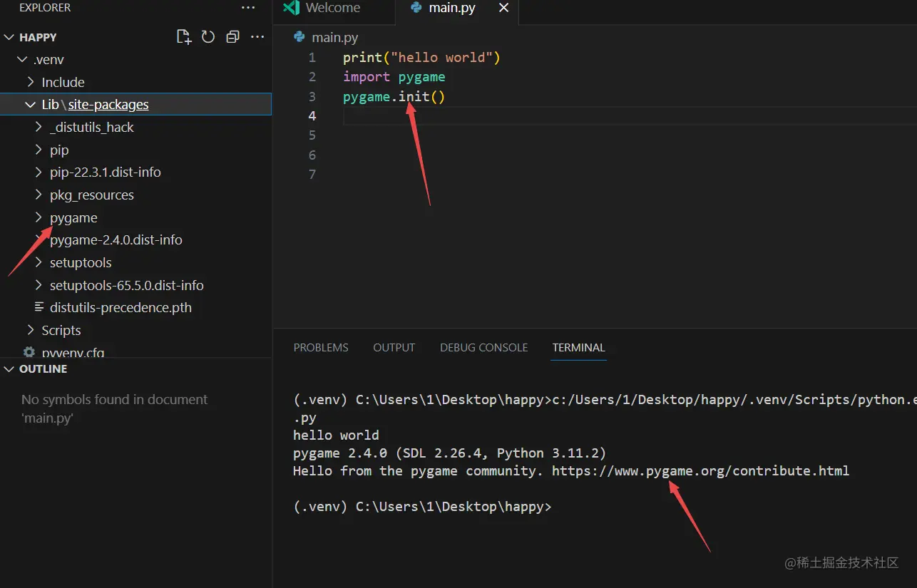Open the pygame.org contribute link in terminal

coord(700,471)
